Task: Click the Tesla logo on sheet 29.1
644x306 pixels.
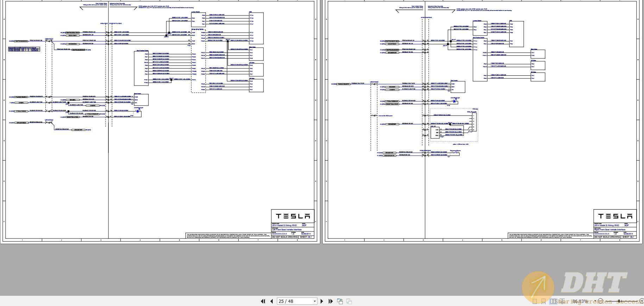Action: coord(293,216)
